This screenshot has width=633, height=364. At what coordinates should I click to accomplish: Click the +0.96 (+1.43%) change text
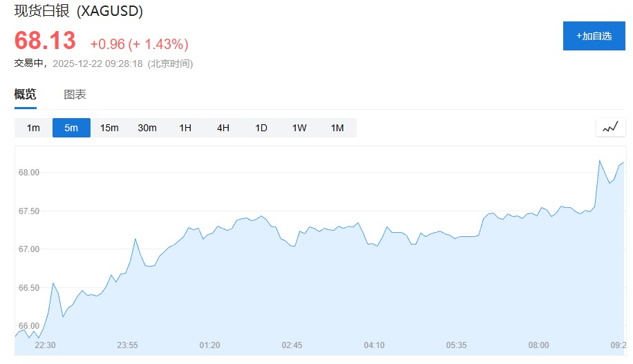[x=139, y=44]
